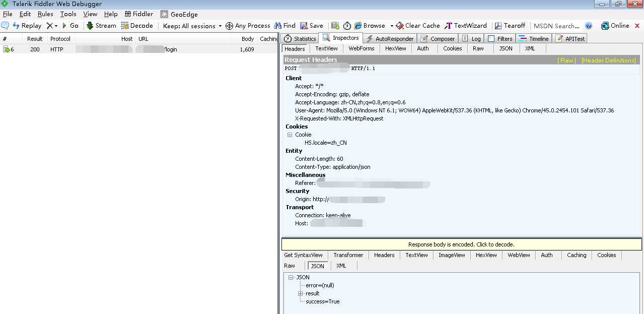Click the Raw link in Request Headers
The height and width of the screenshot is (314, 644).
567,60
